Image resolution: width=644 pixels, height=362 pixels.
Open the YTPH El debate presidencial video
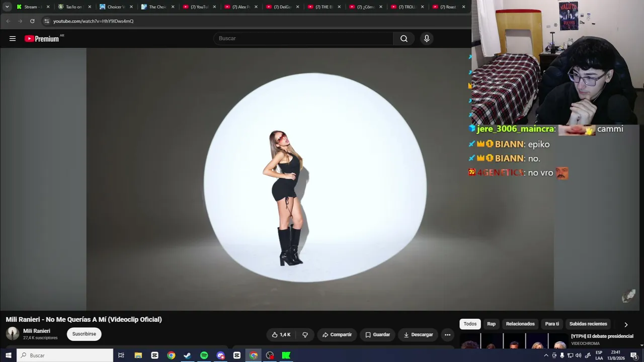pos(602,336)
